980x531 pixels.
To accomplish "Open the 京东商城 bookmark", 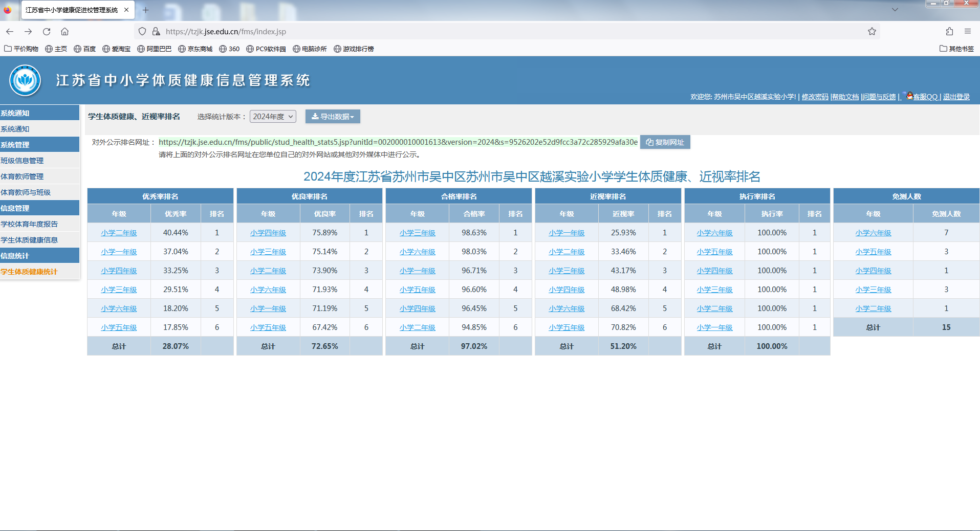I will click(x=195, y=49).
